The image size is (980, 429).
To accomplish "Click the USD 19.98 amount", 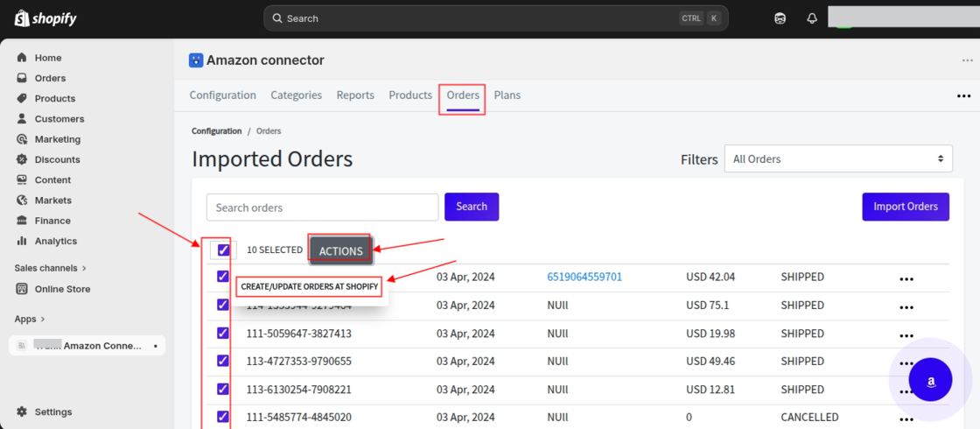I will point(710,333).
